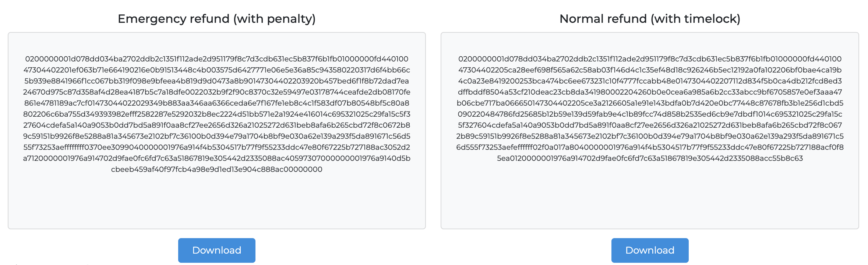Click the Normal refund (with timelock) heading
Viewport: 868px width, 265px height.
click(x=650, y=19)
